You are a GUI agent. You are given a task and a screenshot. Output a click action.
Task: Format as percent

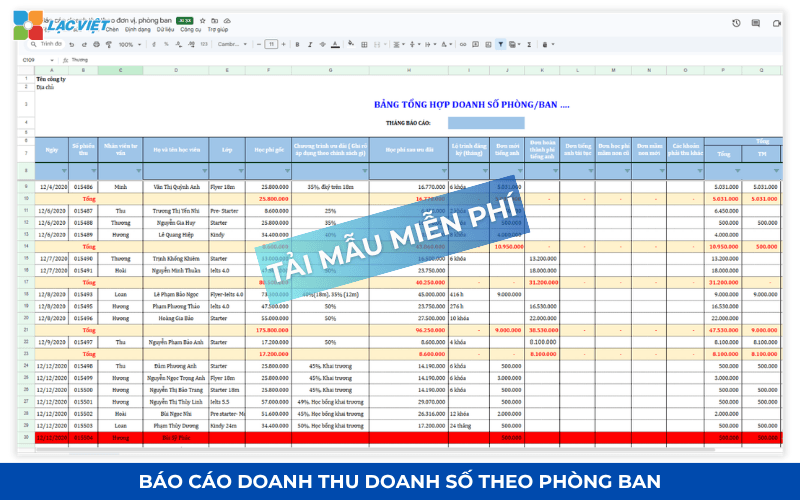[166, 44]
